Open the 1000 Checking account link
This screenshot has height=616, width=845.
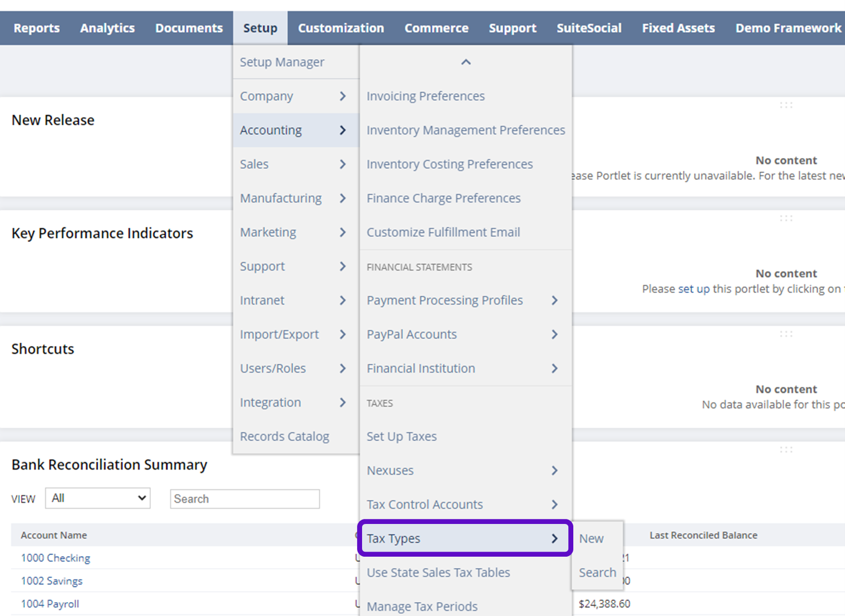55,558
